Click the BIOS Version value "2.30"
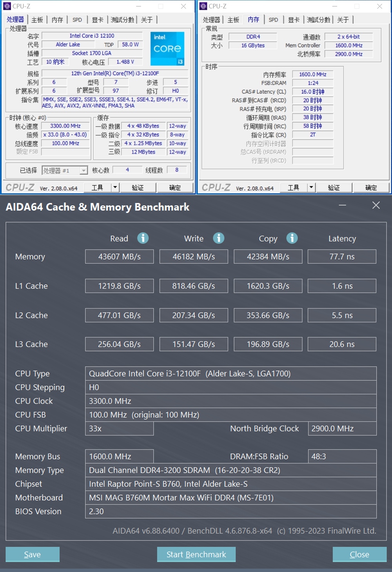The image size is (392, 572). click(231, 511)
